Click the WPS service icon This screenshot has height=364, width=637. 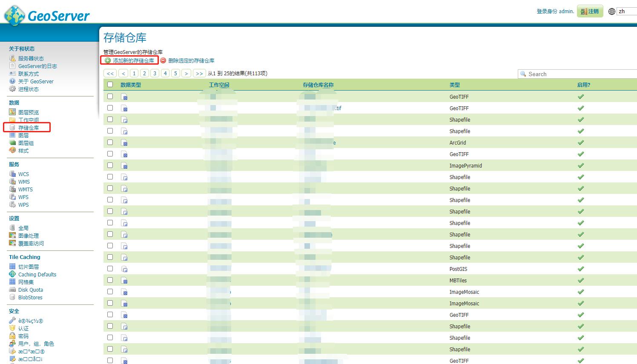[12, 205]
